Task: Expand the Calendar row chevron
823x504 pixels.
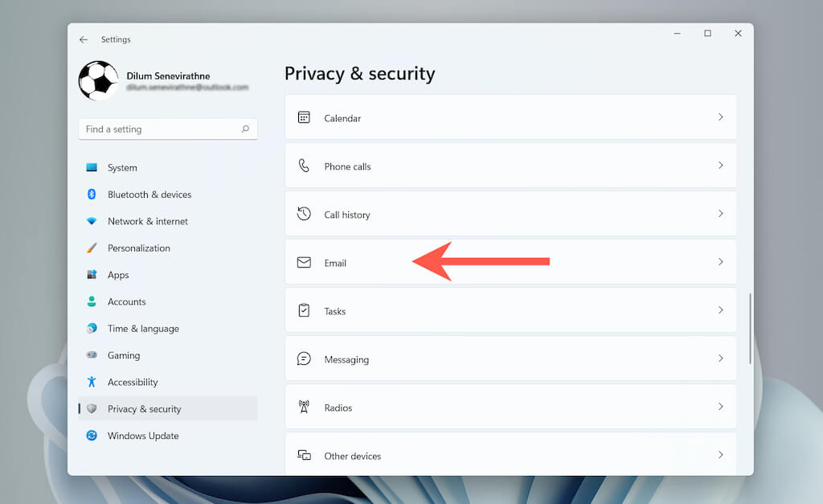Action: pos(720,117)
